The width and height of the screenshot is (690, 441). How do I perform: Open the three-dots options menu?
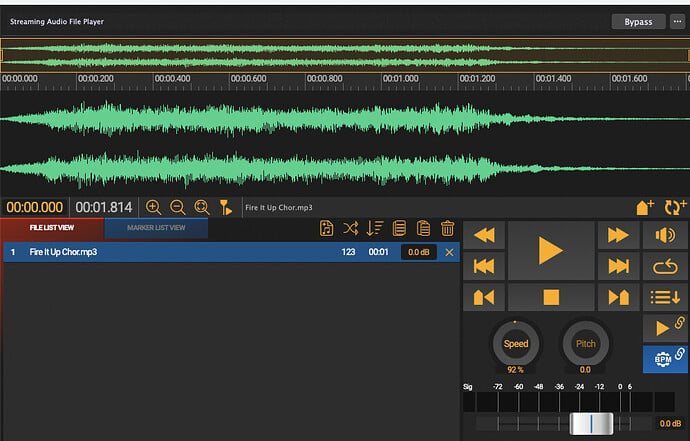coord(677,21)
